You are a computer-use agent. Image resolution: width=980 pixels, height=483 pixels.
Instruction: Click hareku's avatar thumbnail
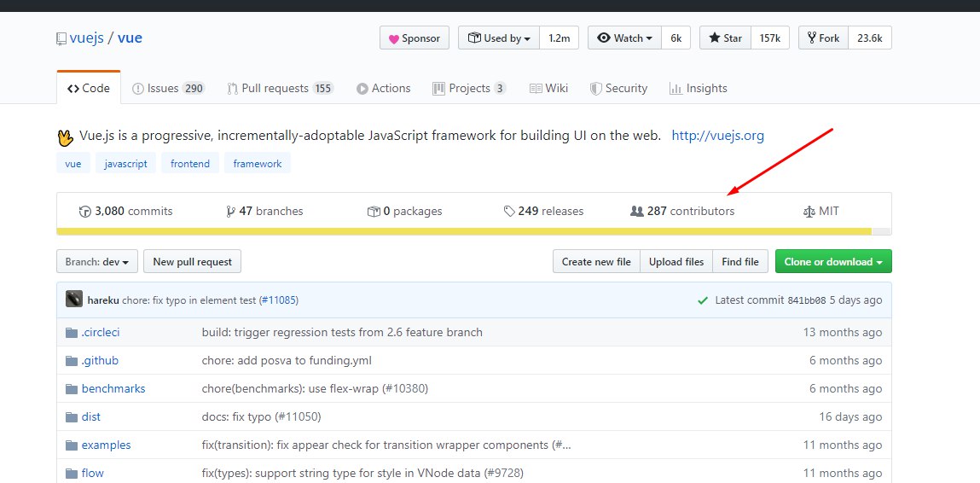73,299
